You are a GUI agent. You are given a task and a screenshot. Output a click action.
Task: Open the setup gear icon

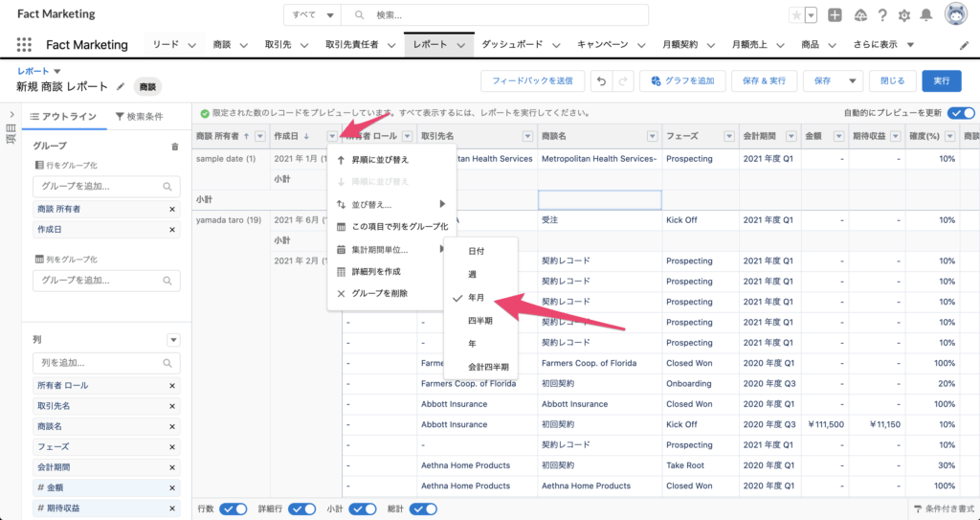(904, 15)
